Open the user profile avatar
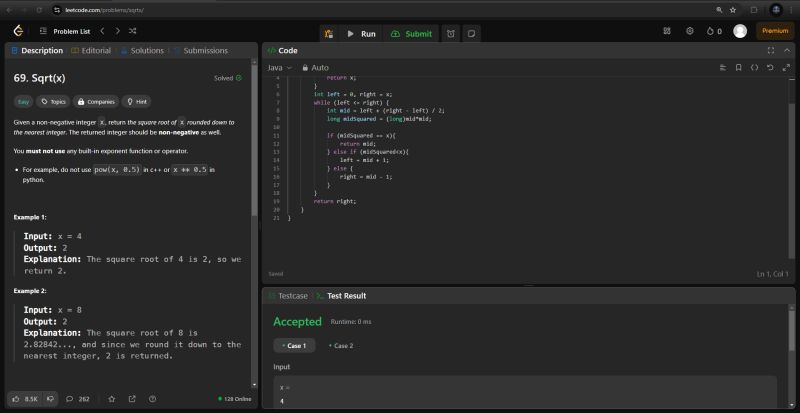This screenshot has width=800, height=413. [x=740, y=31]
